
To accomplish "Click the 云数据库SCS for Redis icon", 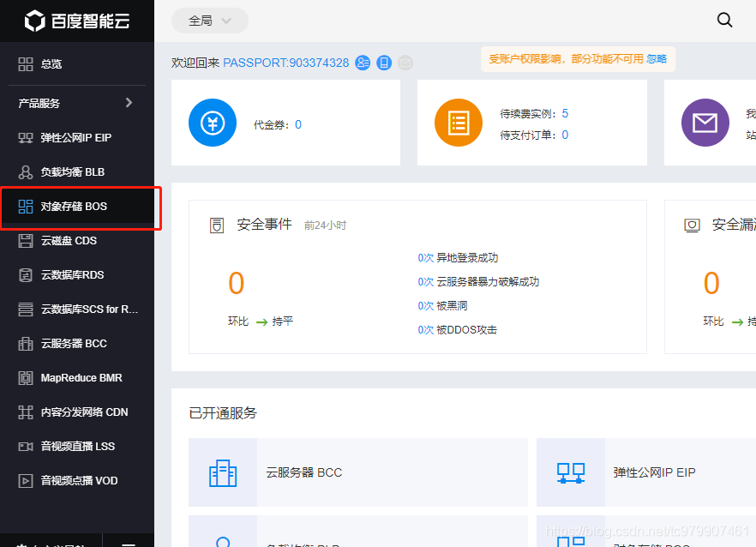I will click(x=26, y=310).
